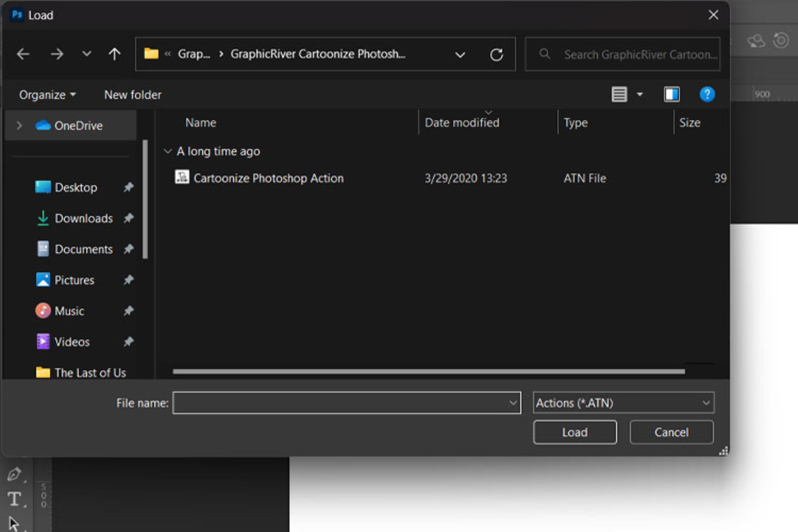Open Music in quick access
The height and width of the screenshot is (532, 798).
(x=69, y=311)
